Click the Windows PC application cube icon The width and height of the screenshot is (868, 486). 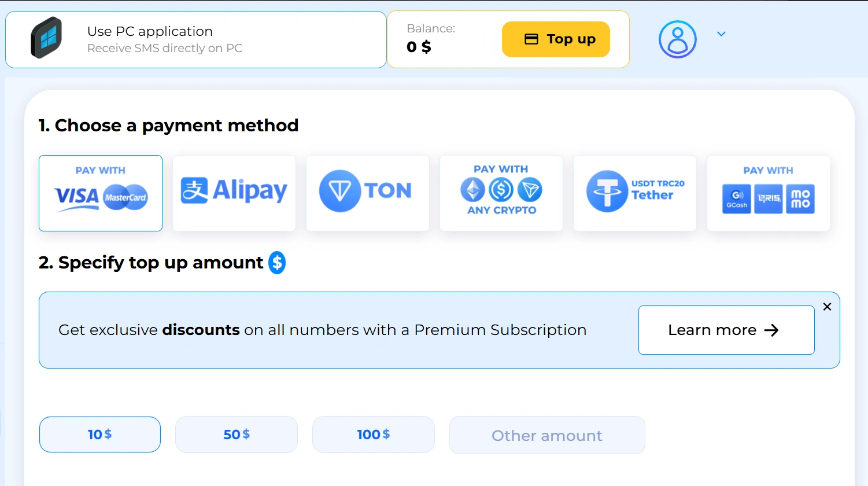pyautogui.click(x=46, y=38)
